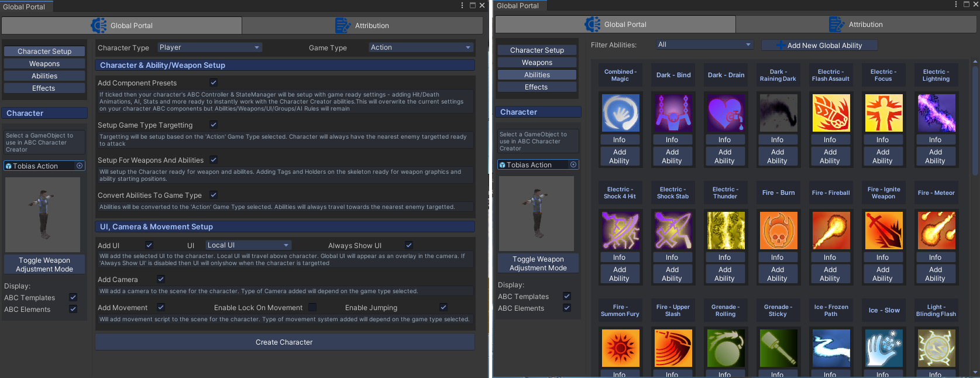Uncheck the Add Camera option

pos(161,279)
